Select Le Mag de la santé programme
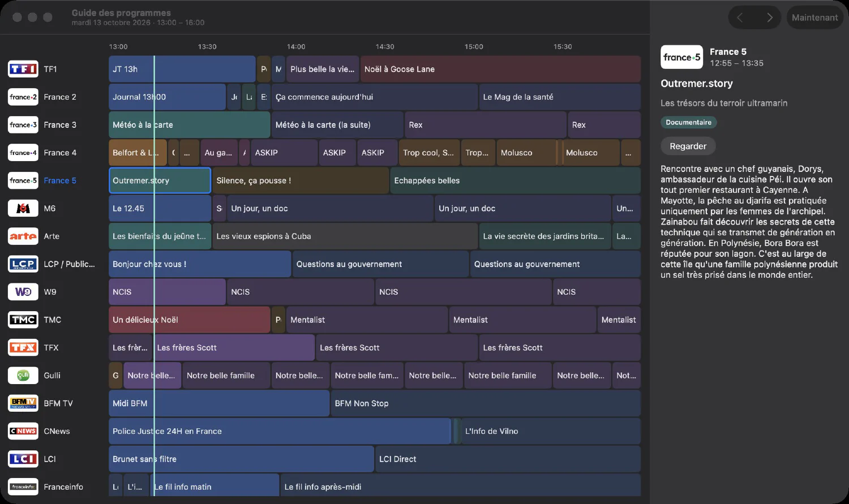Screen dimensions: 849x504 point(560,97)
